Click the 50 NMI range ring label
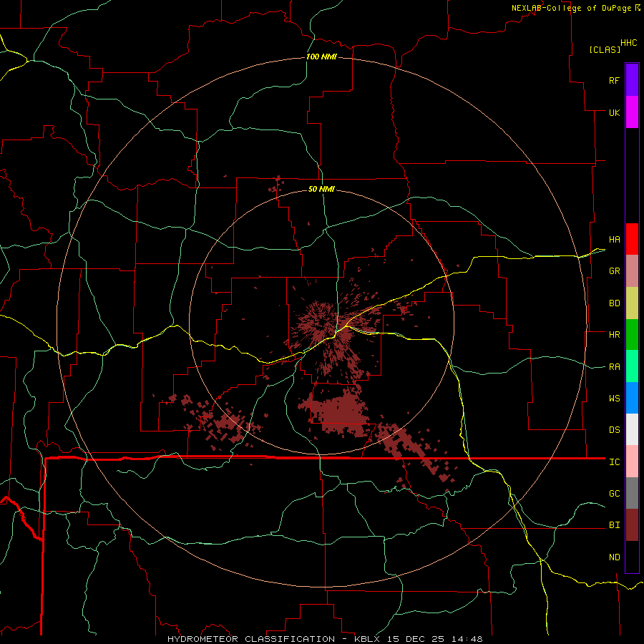Viewport: 644px width, 644px height. pyautogui.click(x=321, y=189)
